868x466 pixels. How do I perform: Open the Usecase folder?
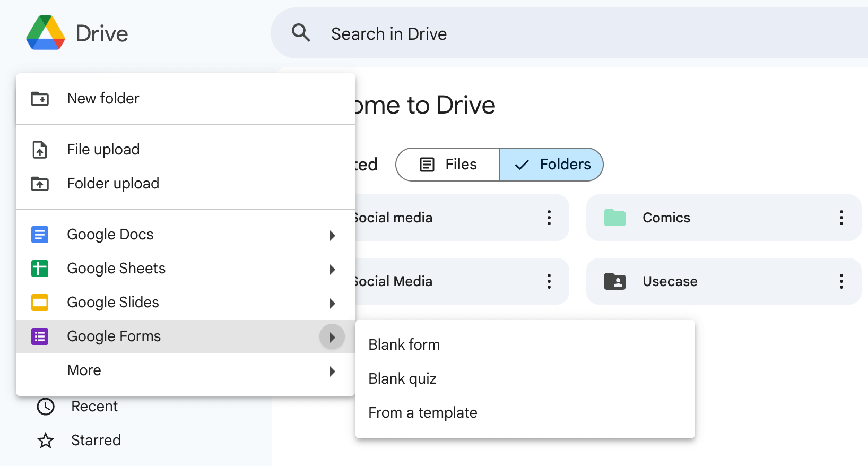(724, 281)
